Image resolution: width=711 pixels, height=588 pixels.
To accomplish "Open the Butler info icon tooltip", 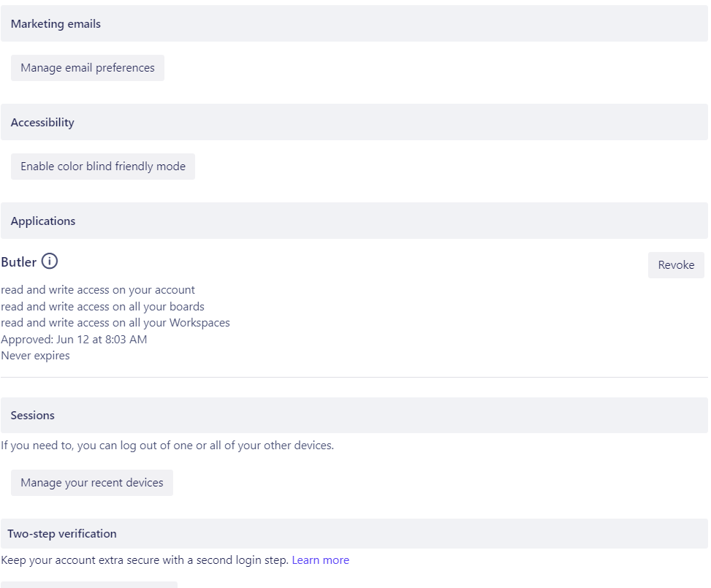I will pos(49,261).
